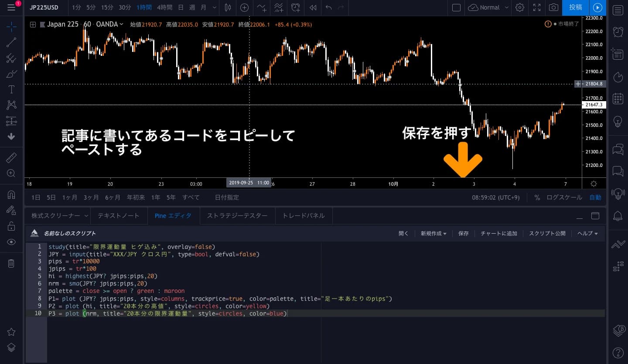Select the text annotation tool
The height and width of the screenshot is (364, 628).
point(11,89)
